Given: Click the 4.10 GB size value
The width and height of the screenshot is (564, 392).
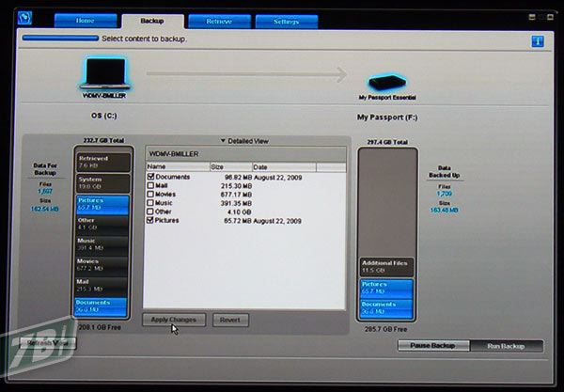Looking at the screenshot, I should coord(240,212).
